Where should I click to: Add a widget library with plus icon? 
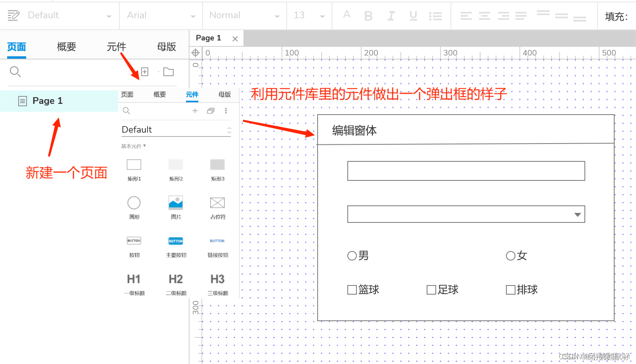click(x=195, y=111)
